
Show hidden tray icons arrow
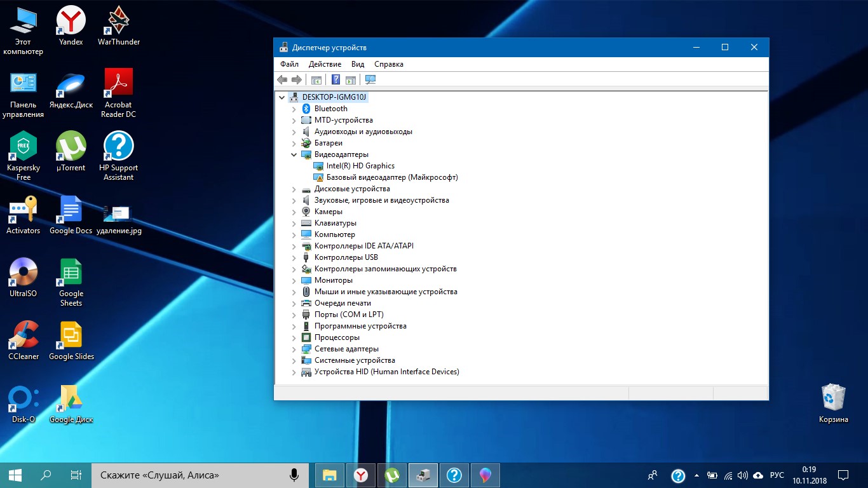(696, 475)
